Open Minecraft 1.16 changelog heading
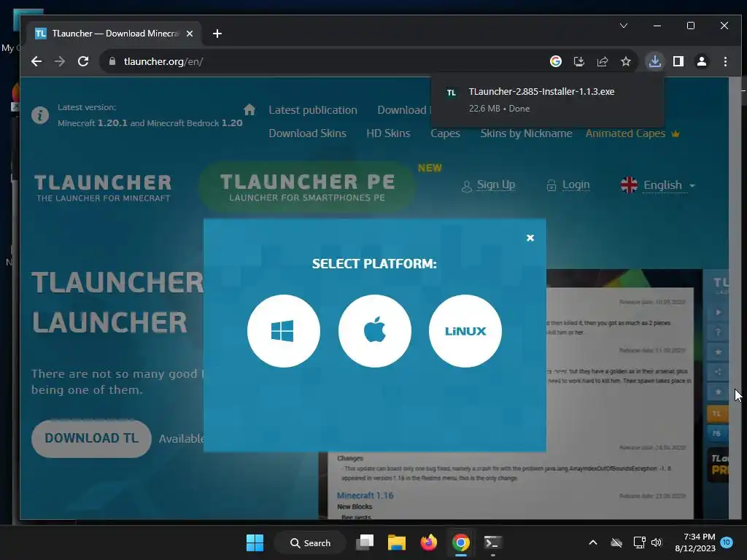 pyautogui.click(x=365, y=495)
